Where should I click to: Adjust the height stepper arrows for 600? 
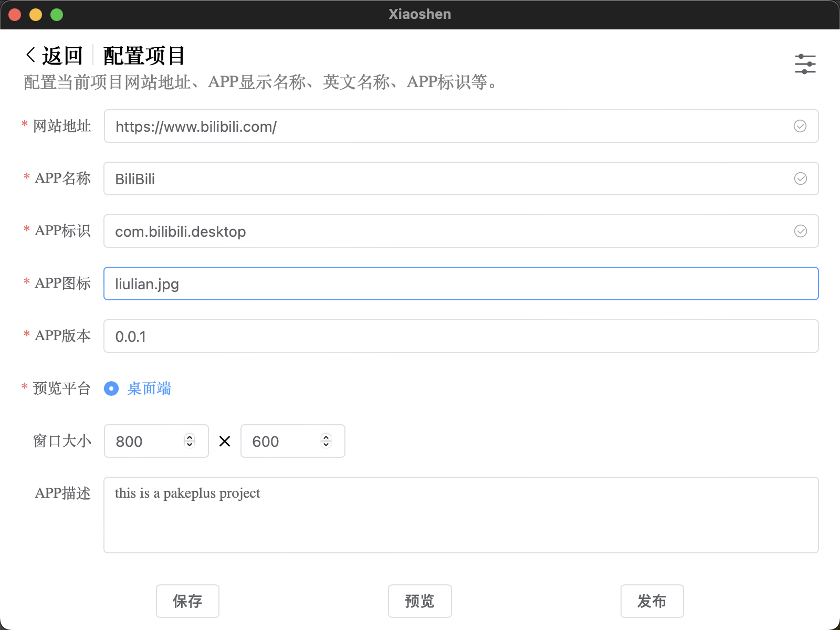(x=326, y=441)
